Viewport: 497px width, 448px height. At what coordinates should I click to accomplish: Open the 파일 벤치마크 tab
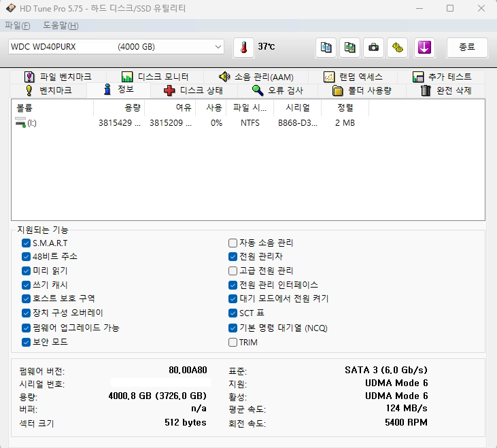point(58,77)
